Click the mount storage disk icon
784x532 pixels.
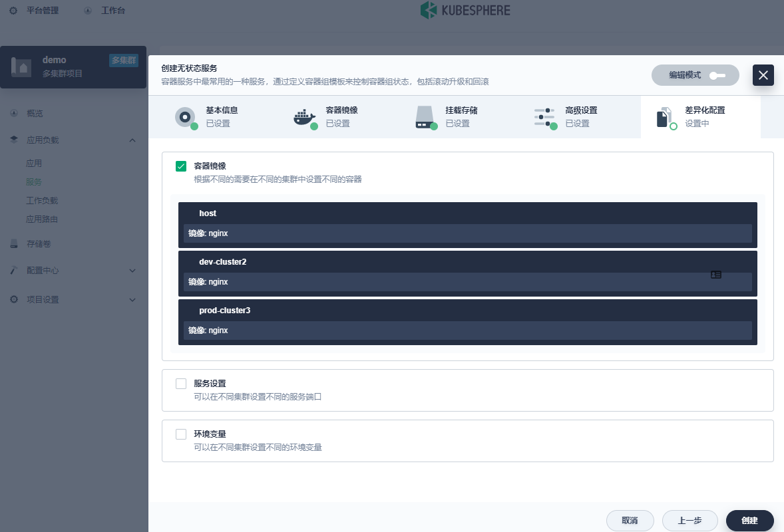[x=425, y=118]
